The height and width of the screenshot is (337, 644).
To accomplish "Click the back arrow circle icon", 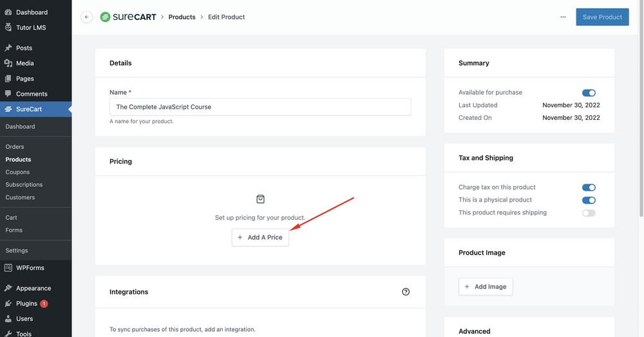I will pyautogui.click(x=86, y=17).
